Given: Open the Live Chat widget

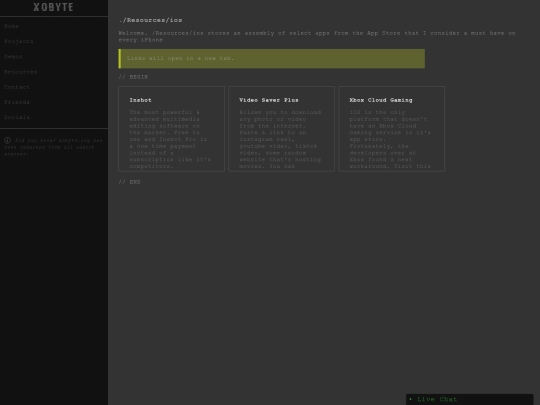Looking at the screenshot, I should 469,399.
